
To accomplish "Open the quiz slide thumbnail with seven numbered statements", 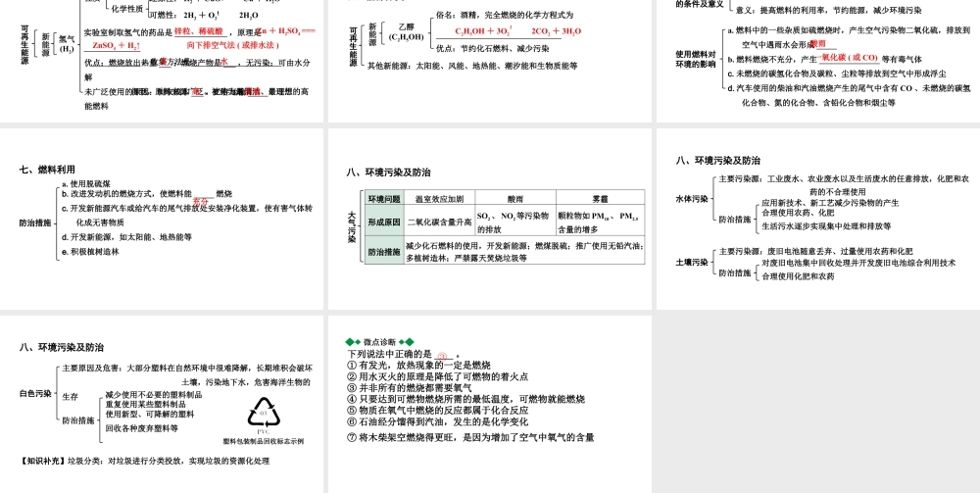I will pyautogui.click(x=490, y=404).
